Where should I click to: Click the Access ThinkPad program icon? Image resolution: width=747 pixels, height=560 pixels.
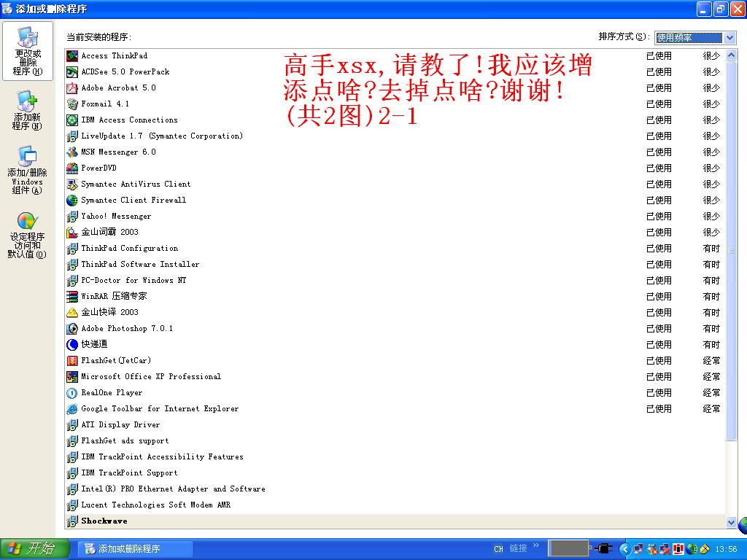pyautogui.click(x=72, y=55)
